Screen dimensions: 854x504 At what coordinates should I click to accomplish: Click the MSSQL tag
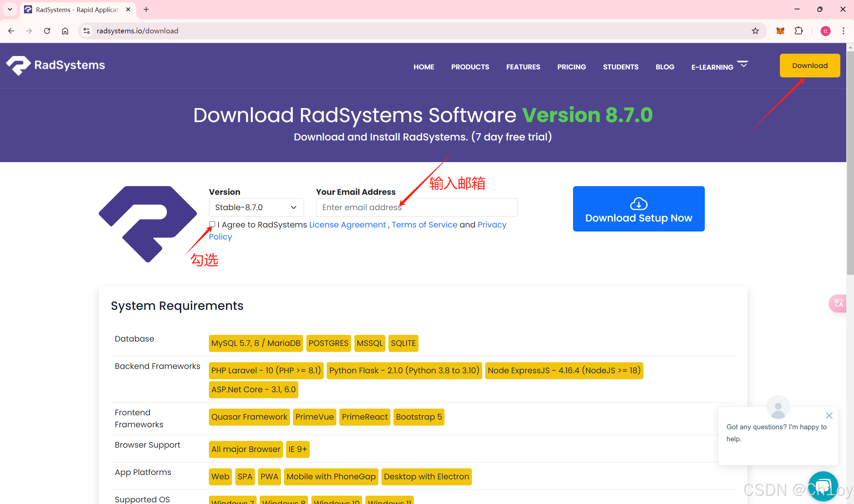(x=369, y=343)
